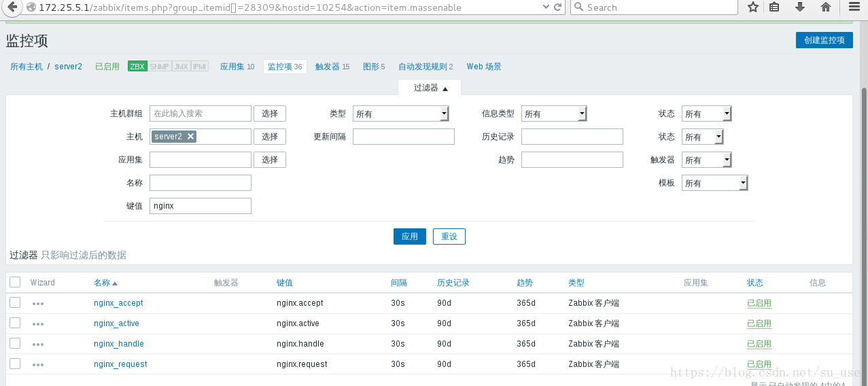The width and height of the screenshot is (868, 386).
Task: Open the browser hamburger menu
Action: (x=854, y=7)
